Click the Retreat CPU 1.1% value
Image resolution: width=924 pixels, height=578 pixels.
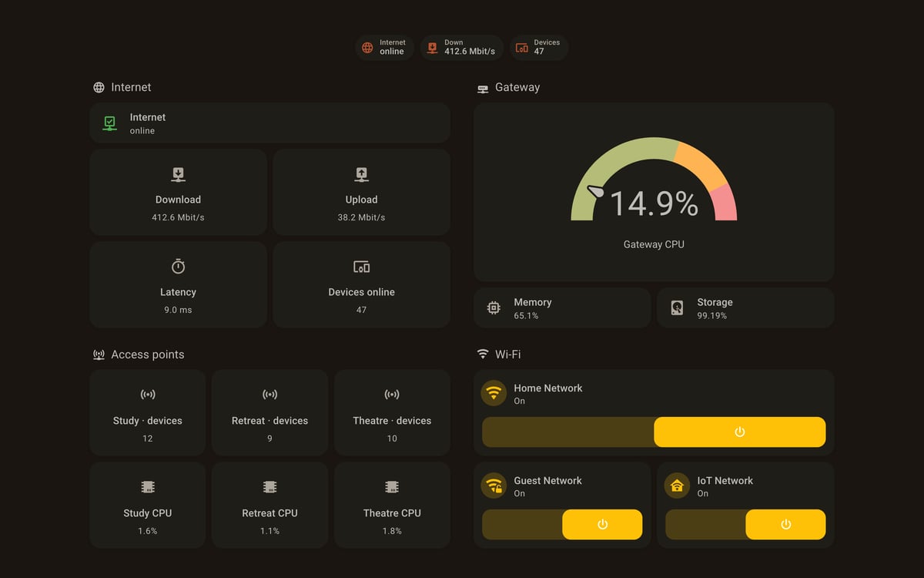coord(269,531)
